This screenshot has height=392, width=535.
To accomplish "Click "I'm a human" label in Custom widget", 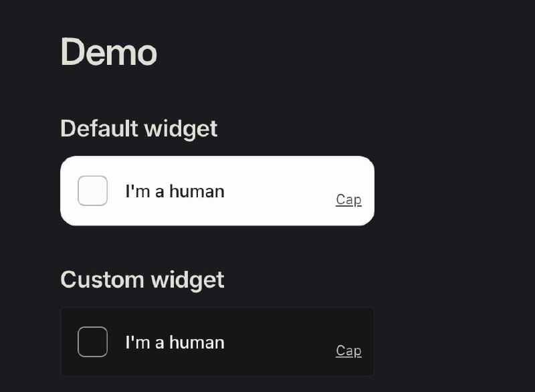I will coord(175,342).
